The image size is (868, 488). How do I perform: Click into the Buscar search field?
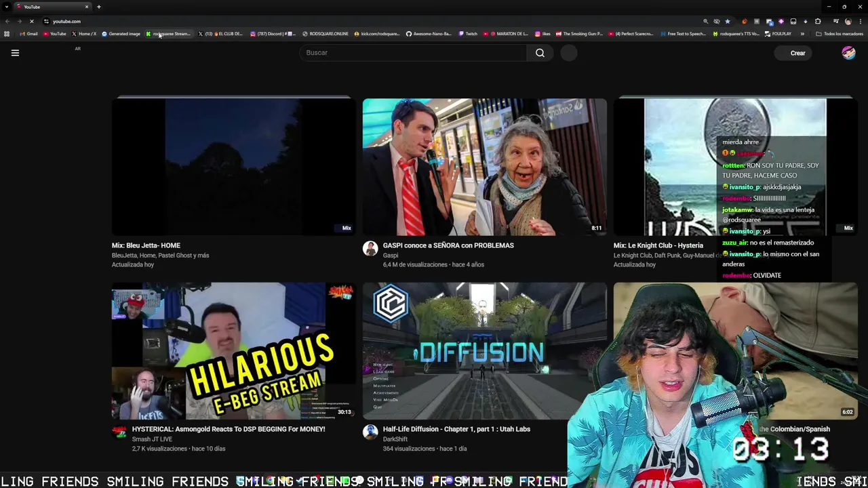point(414,53)
